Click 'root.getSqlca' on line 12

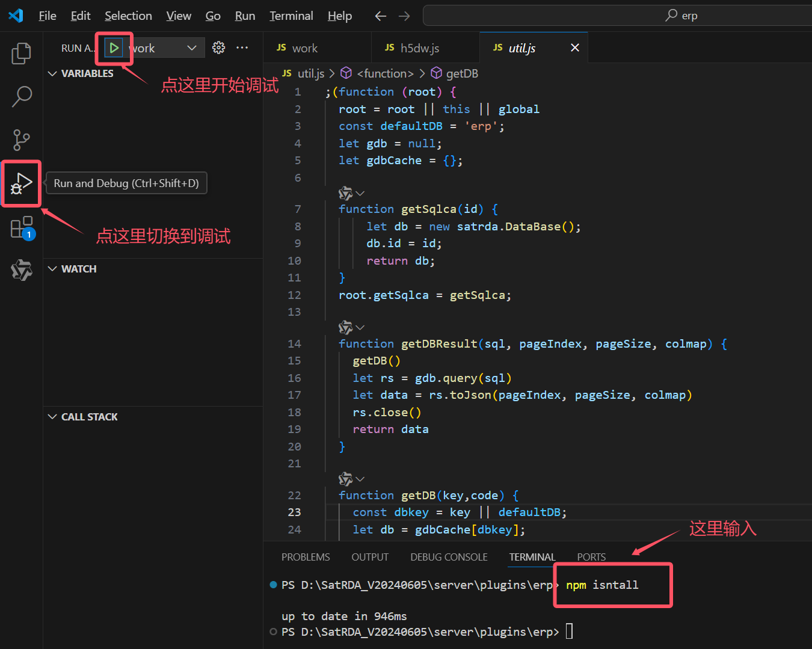(384, 295)
